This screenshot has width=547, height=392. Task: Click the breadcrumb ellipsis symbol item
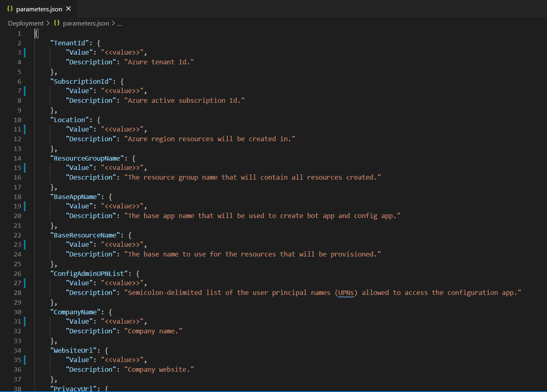tap(119, 23)
